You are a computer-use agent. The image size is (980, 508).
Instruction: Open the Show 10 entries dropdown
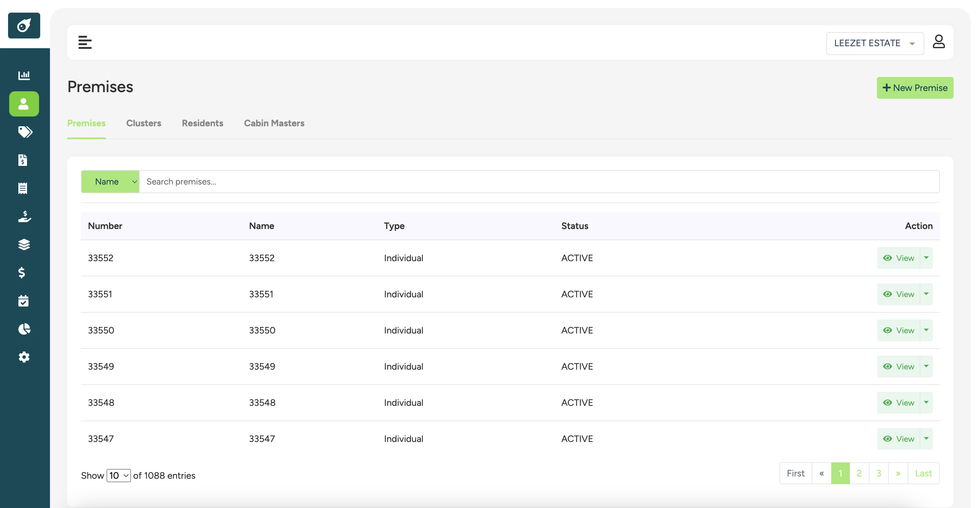(x=119, y=475)
